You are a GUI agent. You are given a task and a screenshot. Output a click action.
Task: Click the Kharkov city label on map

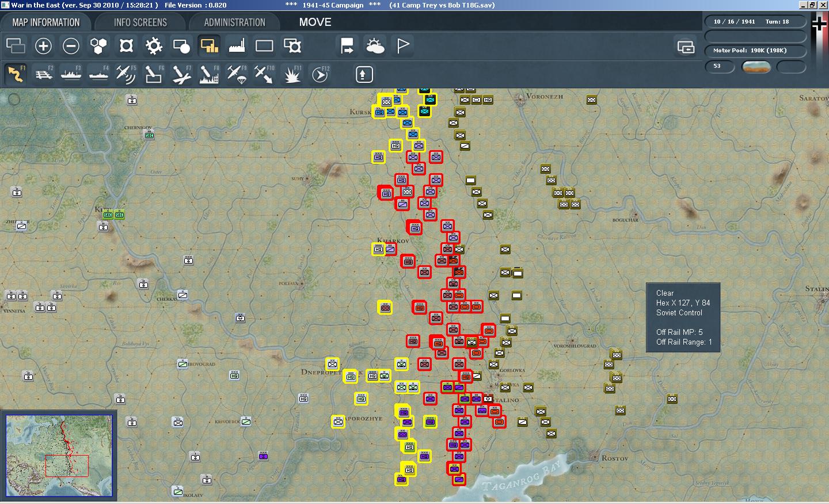[393, 240]
